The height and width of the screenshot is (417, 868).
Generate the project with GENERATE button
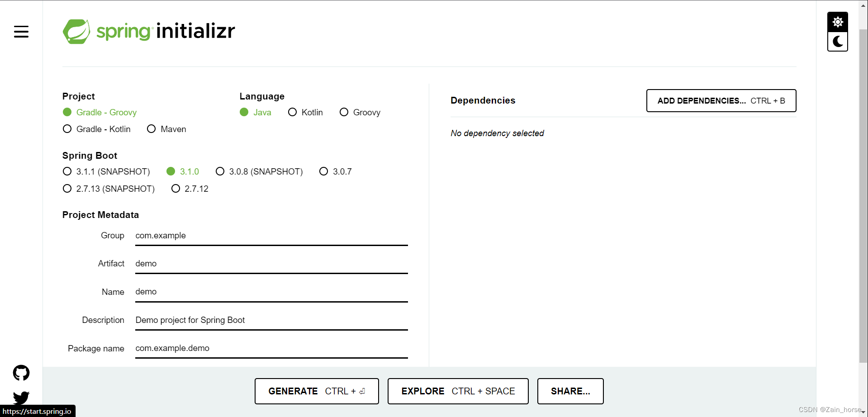pos(317,391)
